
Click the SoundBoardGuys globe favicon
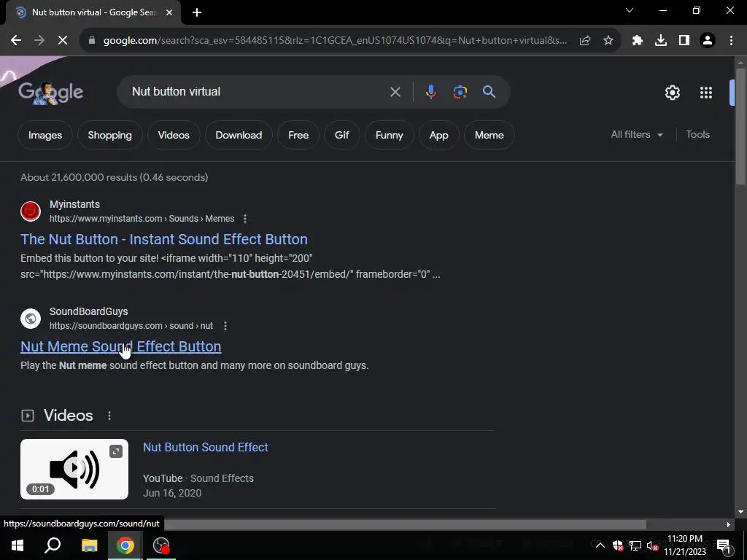click(x=31, y=319)
